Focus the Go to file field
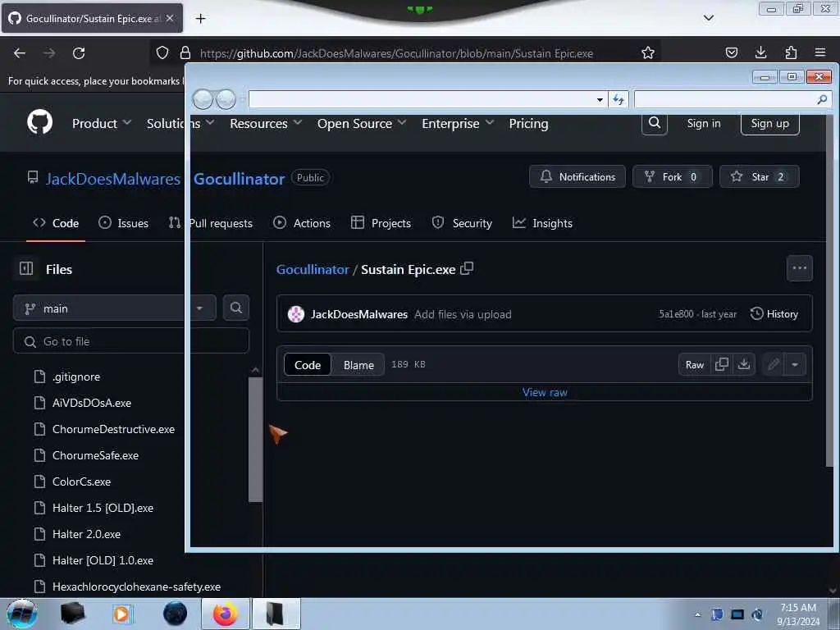This screenshot has width=840, height=630. [x=130, y=341]
